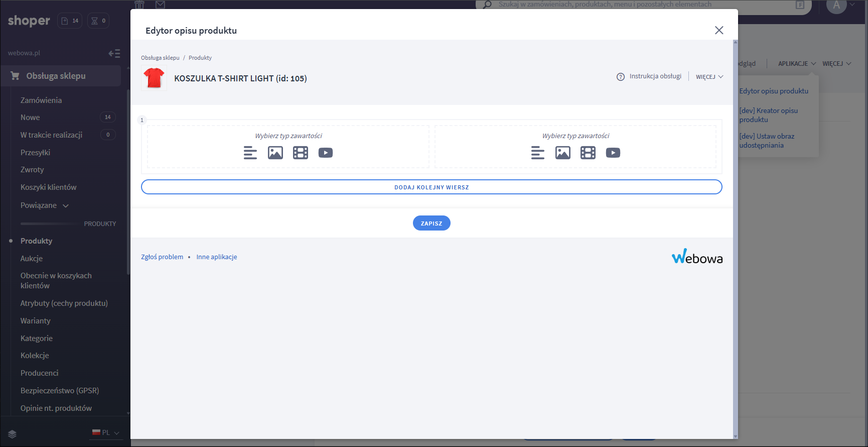
Task: Choose video film icon in right column
Action: (588, 153)
